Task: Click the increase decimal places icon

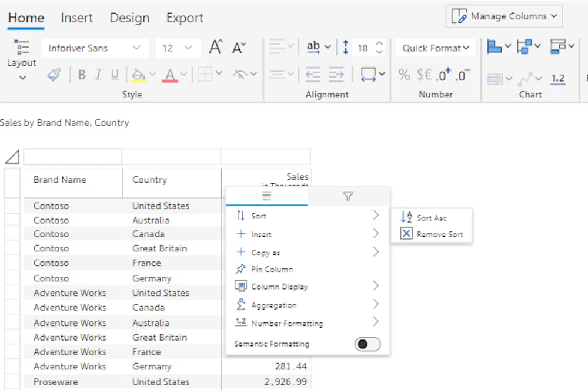Action: (443, 75)
